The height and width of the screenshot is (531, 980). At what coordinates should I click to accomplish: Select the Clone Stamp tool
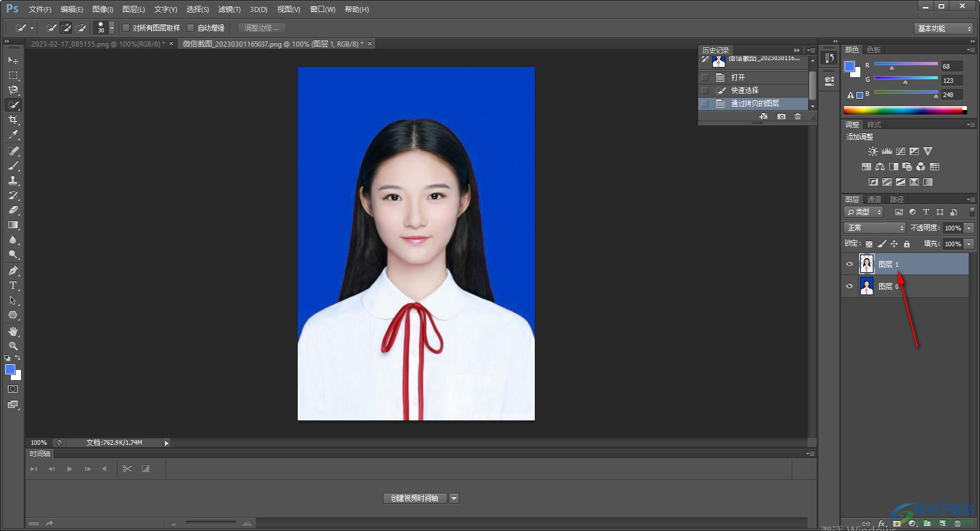pyautogui.click(x=13, y=180)
